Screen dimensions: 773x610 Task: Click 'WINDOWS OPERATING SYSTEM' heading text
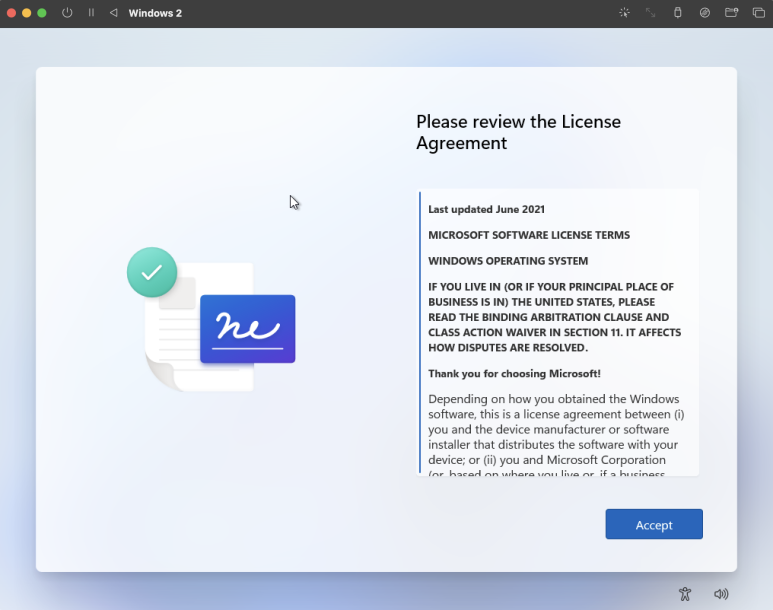pyautogui.click(x=508, y=260)
